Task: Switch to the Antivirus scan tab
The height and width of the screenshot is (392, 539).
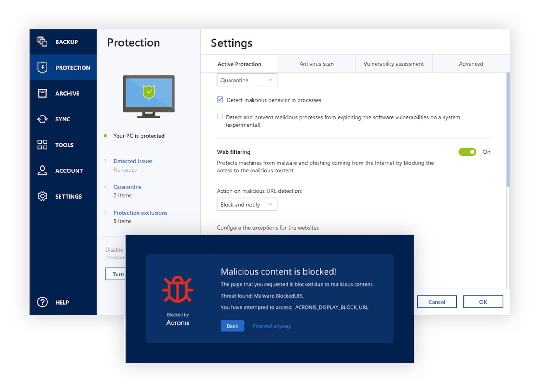Action: coord(316,64)
